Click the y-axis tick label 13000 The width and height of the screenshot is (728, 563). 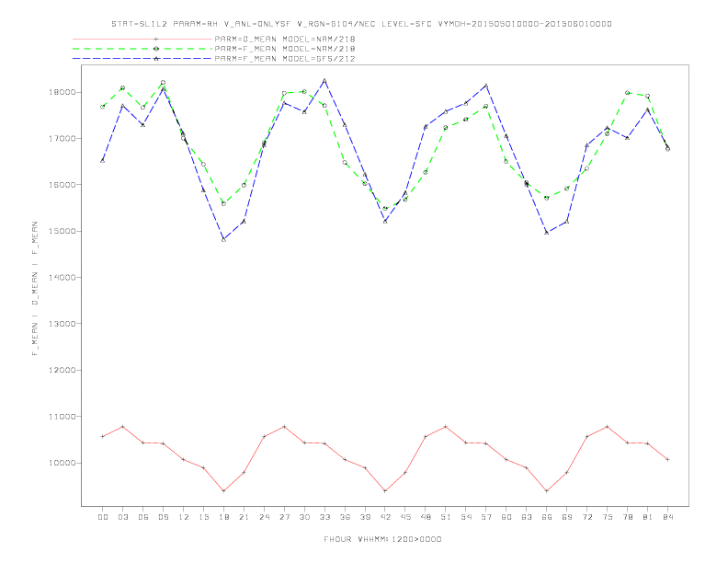click(63, 324)
